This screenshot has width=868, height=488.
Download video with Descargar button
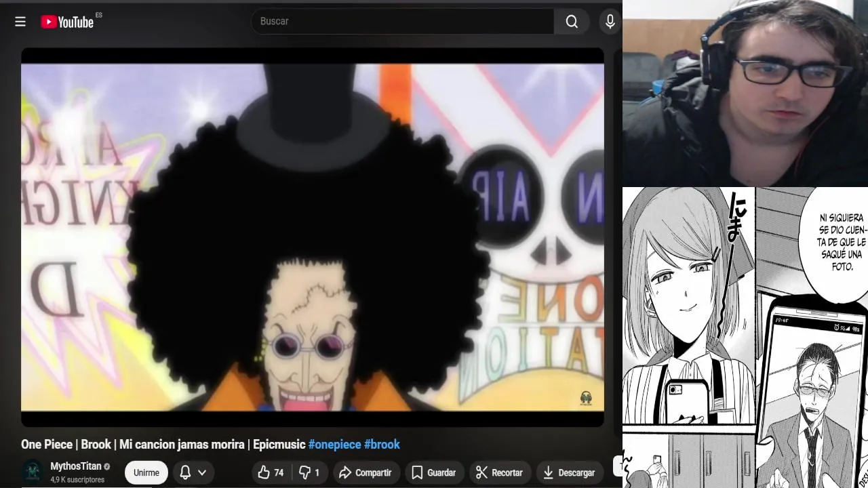[x=570, y=472]
